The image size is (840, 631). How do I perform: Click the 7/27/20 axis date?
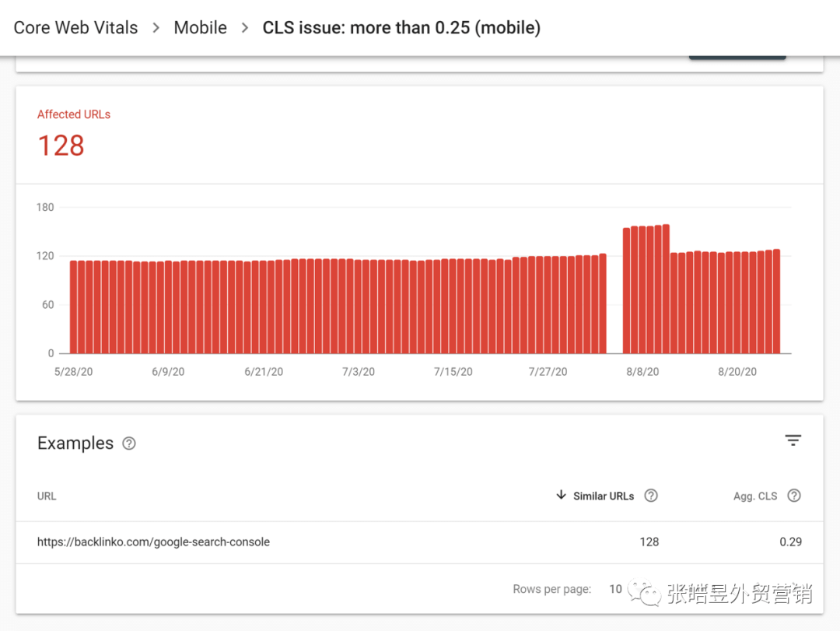(x=548, y=372)
